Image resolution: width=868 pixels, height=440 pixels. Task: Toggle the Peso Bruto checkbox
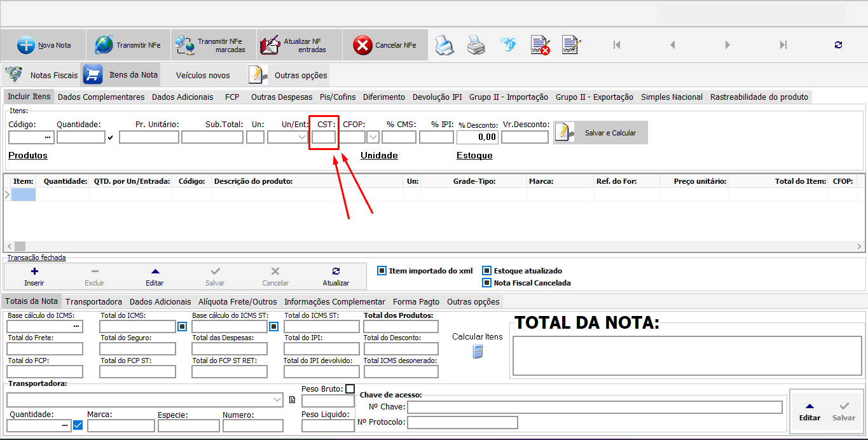349,388
